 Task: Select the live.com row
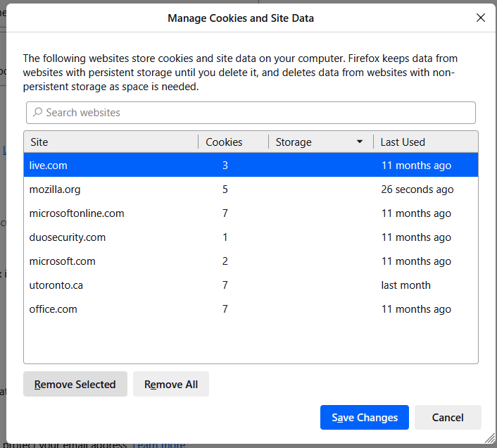point(251,166)
